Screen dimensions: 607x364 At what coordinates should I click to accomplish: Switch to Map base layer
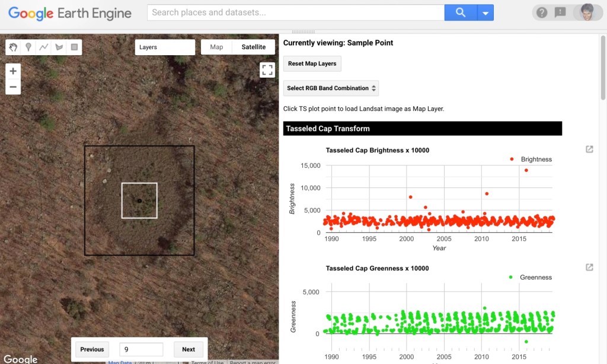coord(216,47)
